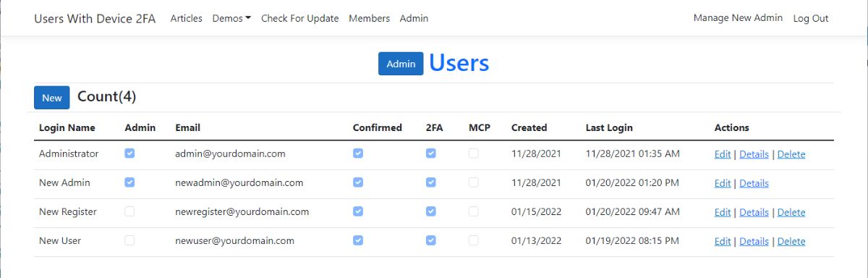The height and width of the screenshot is (278, 868).
Task: Toggle Confirmed checkbox for New Admin row
Action: tap(358, 182)
